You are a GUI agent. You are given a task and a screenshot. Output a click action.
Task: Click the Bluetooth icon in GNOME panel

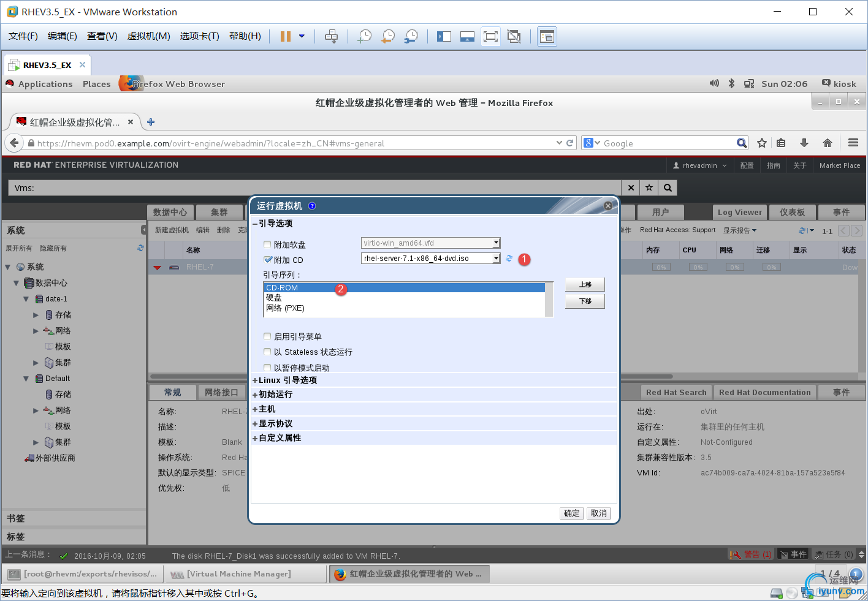(x=731, y=83)
